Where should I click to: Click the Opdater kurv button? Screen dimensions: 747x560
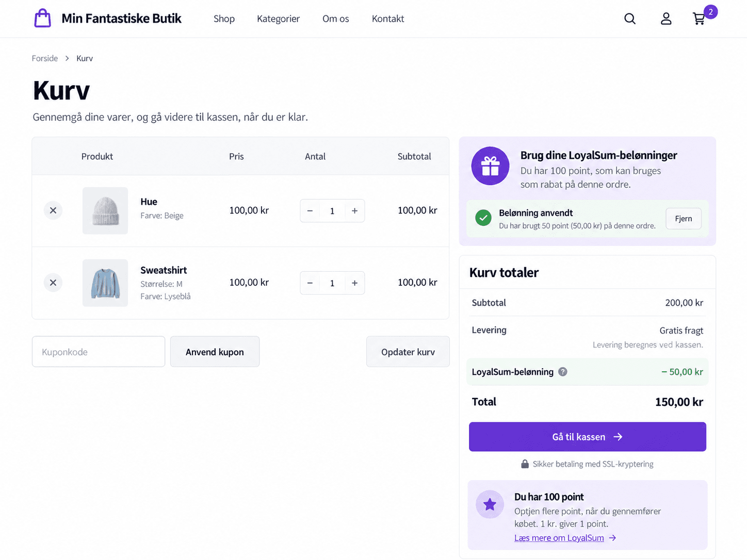tap(408, 352)
